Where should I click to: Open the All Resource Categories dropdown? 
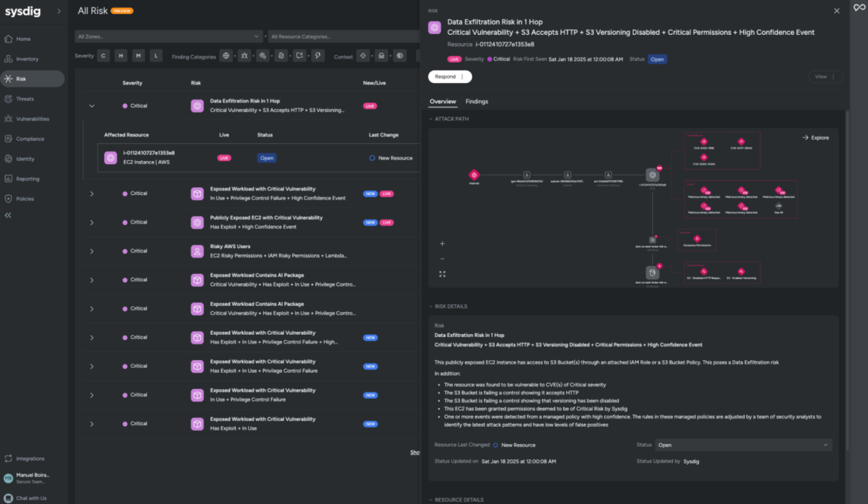(343, 36)
